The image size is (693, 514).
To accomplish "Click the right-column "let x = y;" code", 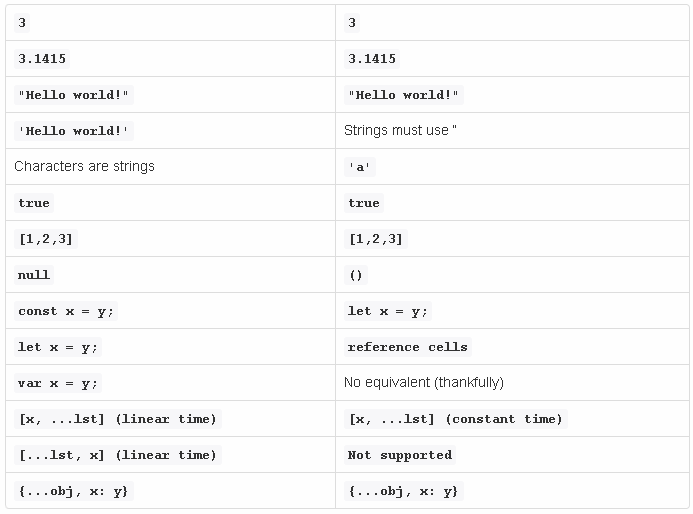I will tap(388, 311).
